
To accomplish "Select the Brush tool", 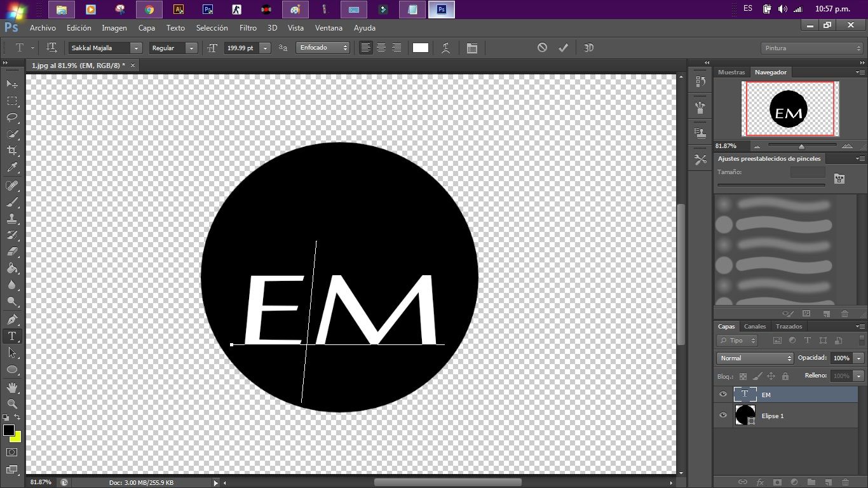I will pyautogui.click(x=12, y=202).
